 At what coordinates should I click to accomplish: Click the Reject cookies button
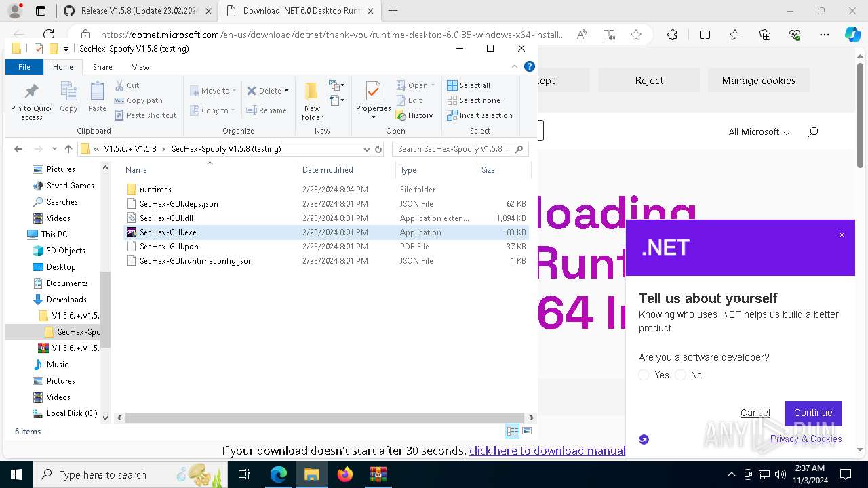pyautogui.click(x=649, y=80)
